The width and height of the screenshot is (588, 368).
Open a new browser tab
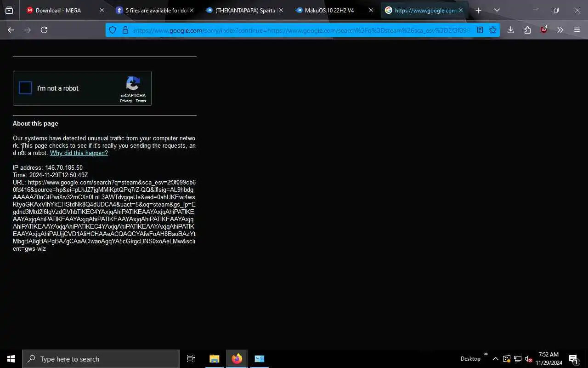(x=478, y=10)
